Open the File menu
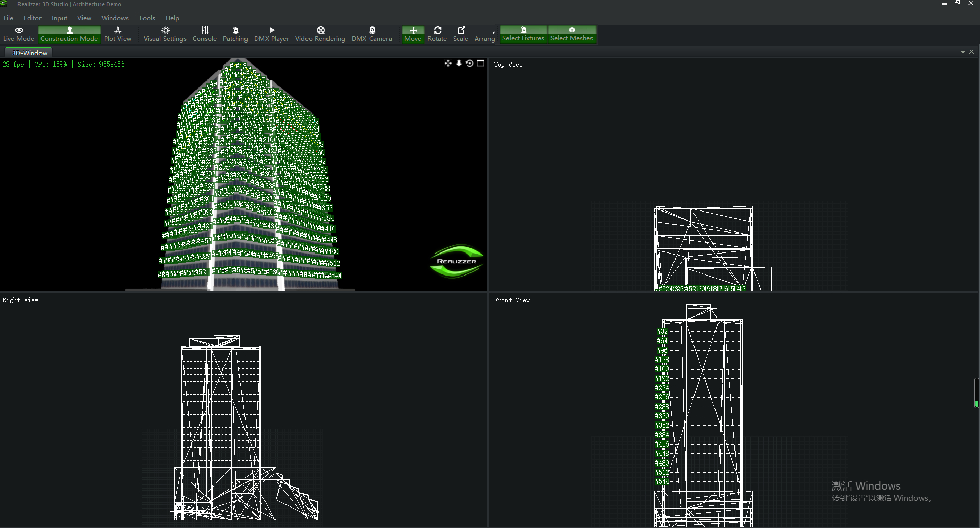 (x=9, y=18)
